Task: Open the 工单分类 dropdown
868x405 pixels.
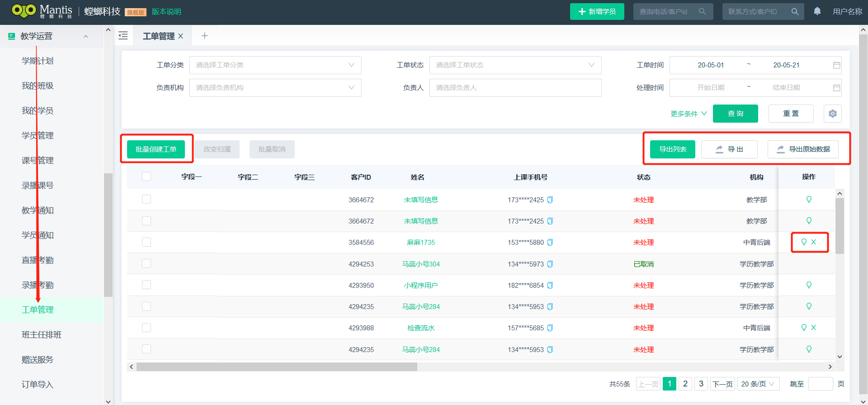Action: click(x=275, y=65)
